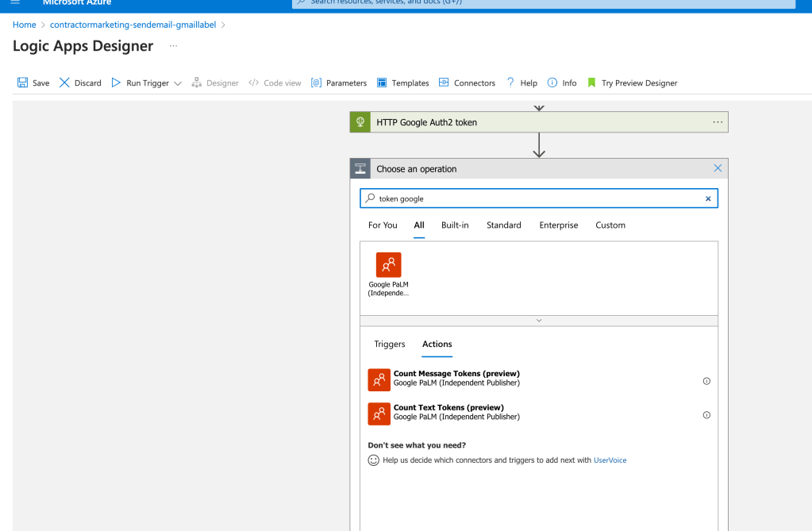Click the Save toolbar icon
Screen dimensions: 812x531
(x=22, y=83)
